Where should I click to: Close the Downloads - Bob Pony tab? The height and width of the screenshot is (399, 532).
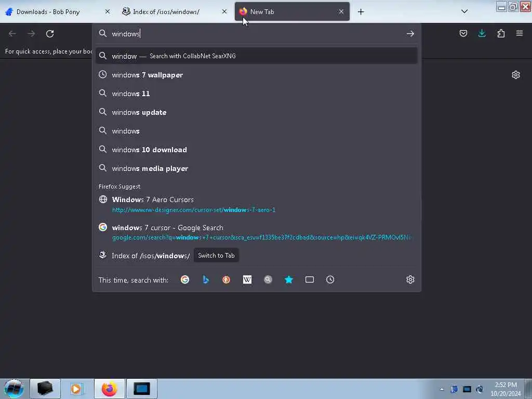pyautogui.click(x=108, y=11)
